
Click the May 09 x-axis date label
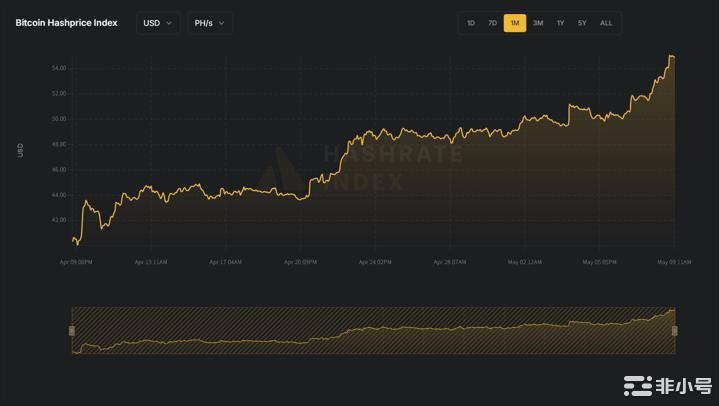coord(674,262)
